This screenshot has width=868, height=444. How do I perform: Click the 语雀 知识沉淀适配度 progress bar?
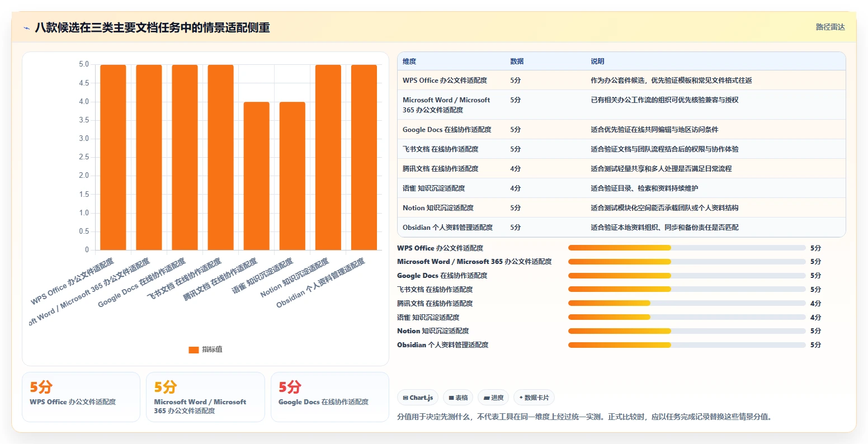[687, 317]
